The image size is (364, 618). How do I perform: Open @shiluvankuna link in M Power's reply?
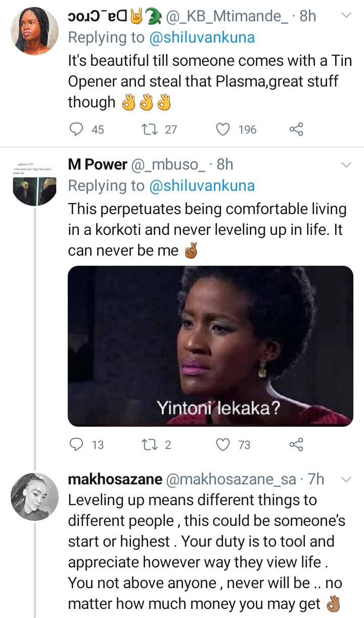click(x=202, y=186)
